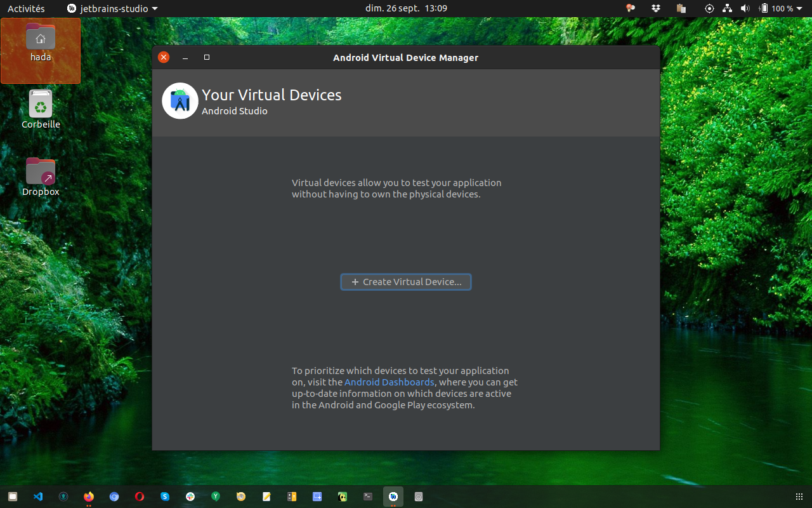This screenshot has width=812, height=508.
Task: Open the Dropbox folder shortcut on desktop
Action: pos(41,177)
